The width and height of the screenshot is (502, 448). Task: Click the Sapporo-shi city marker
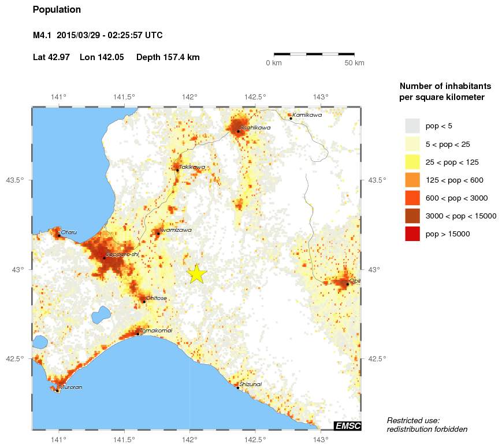tap(105, 258)
